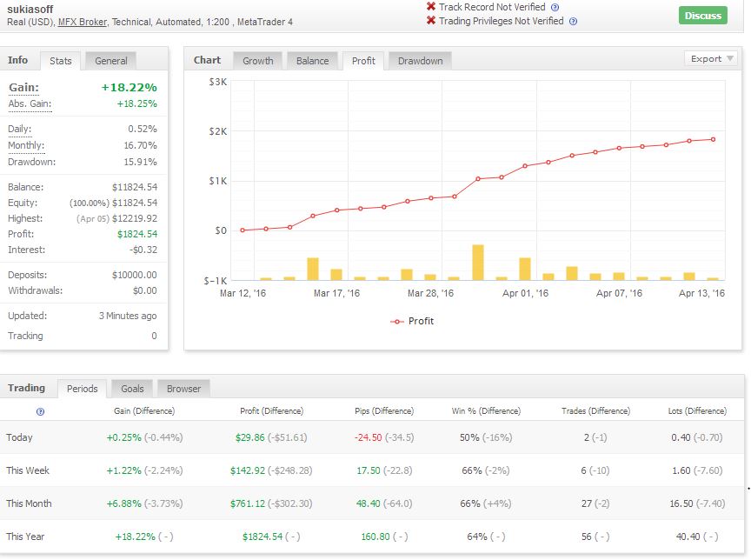The width and height of the screenshot is (751, 560).
Task: Click the Monthly label
Action: [x=26, y=145]
